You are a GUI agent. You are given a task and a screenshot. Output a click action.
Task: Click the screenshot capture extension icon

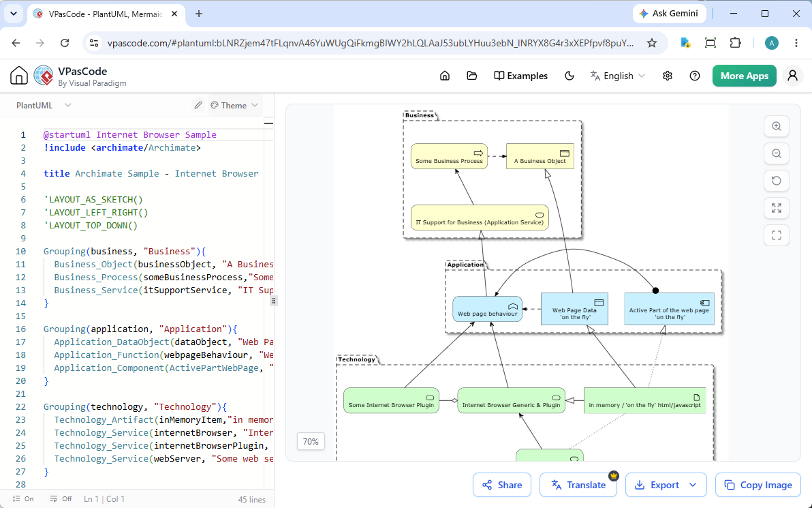tap(710, 43)
